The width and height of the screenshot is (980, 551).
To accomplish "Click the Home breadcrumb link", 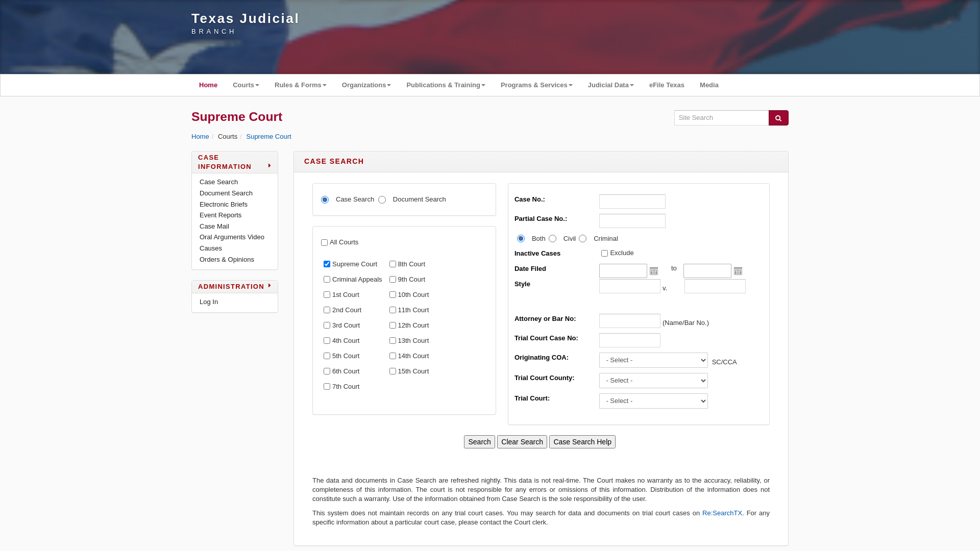I will (x=200, y=137).
